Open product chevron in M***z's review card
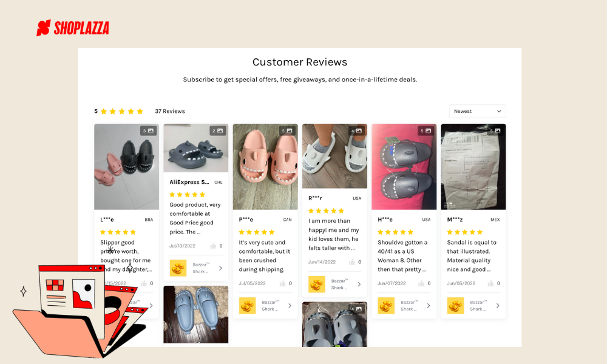The height and width of the screenshot is (364, 607). (x=498, y=305)
